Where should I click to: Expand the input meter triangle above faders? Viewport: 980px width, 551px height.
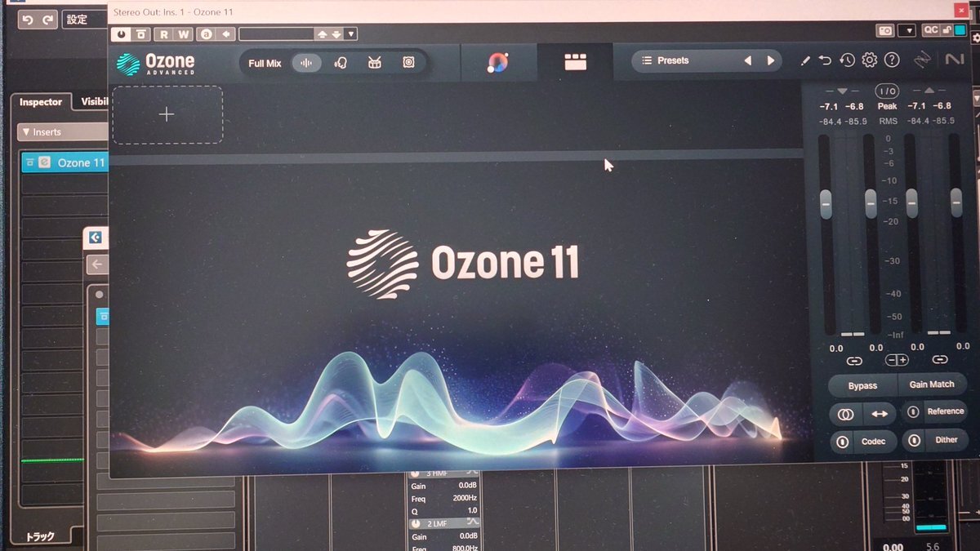[x=844, y=91]
